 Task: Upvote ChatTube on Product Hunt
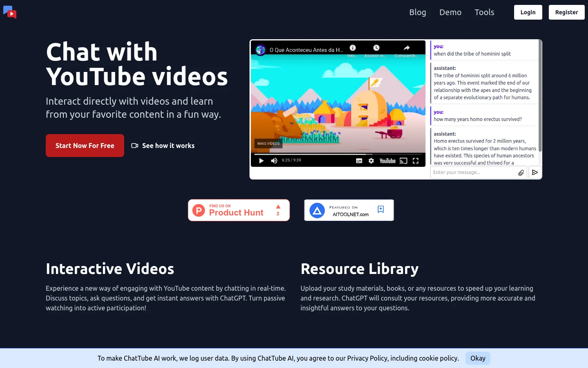(278, 210)
